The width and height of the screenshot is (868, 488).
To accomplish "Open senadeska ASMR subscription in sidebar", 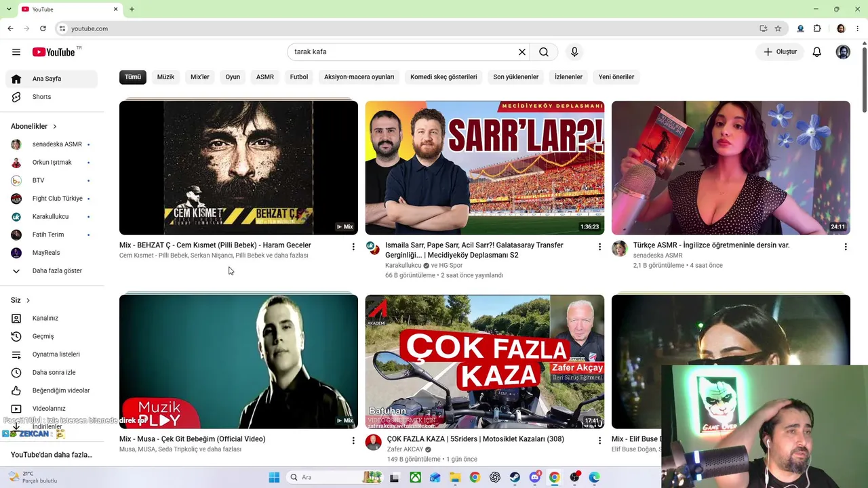I will coord(52,144).
